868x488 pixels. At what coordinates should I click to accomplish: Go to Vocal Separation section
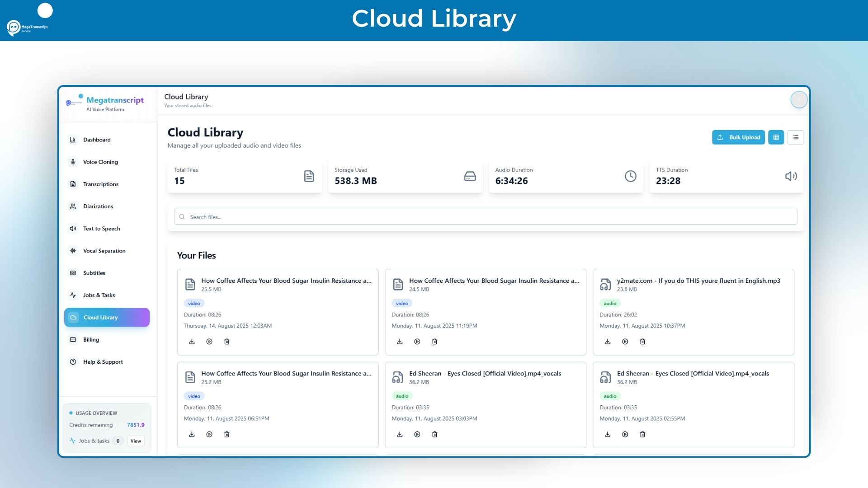pyautogui.click(x=104, y=251)
